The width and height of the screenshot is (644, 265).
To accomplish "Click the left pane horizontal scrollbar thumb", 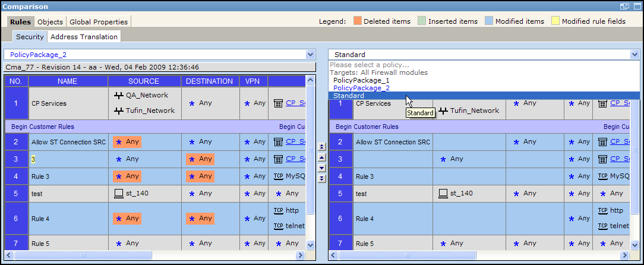I will coord(83,255).
